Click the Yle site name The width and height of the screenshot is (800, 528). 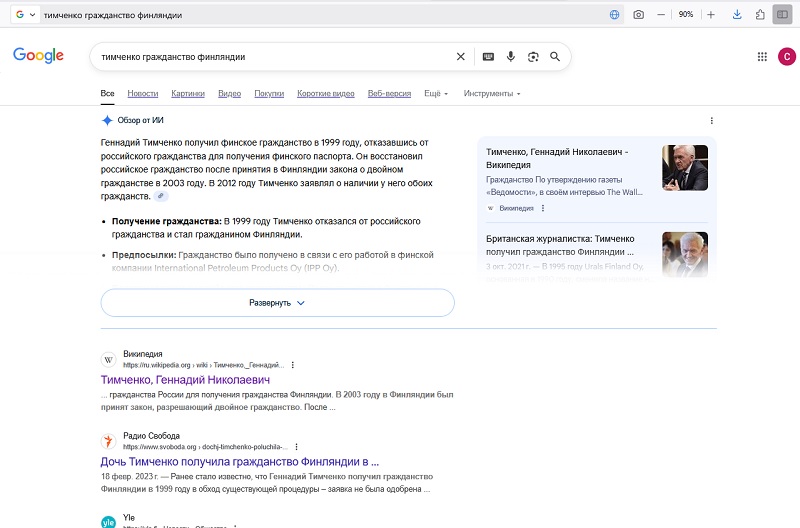pos(129,517)
